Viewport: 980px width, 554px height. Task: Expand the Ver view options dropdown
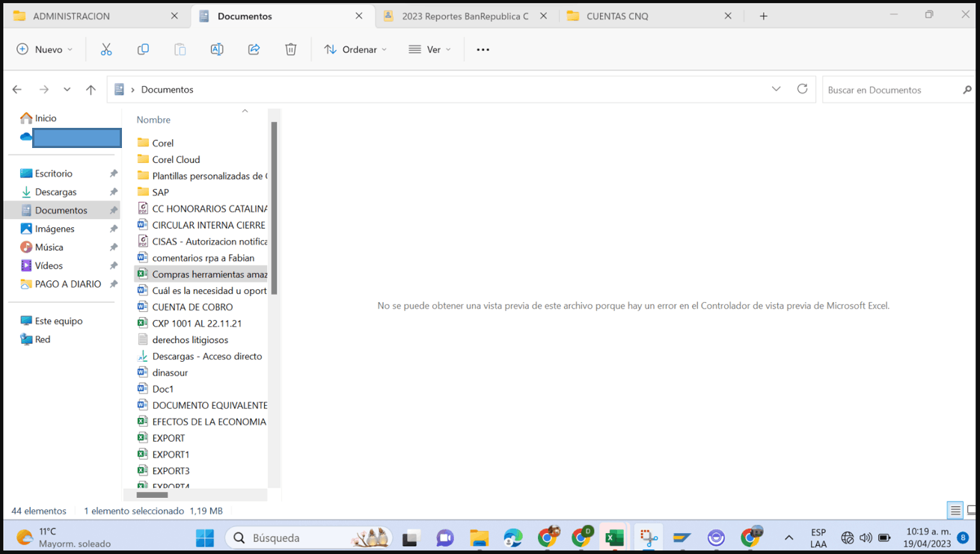[x=430, y=49]
